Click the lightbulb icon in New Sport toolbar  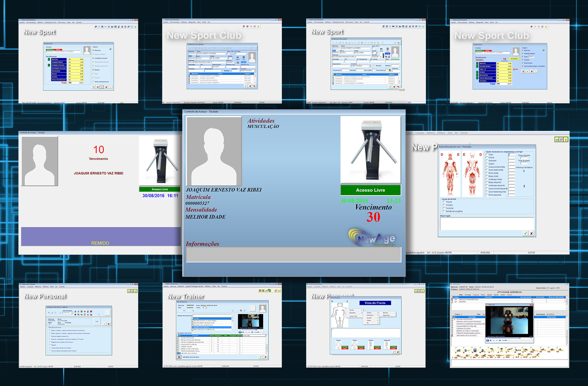tap(135, 27)
